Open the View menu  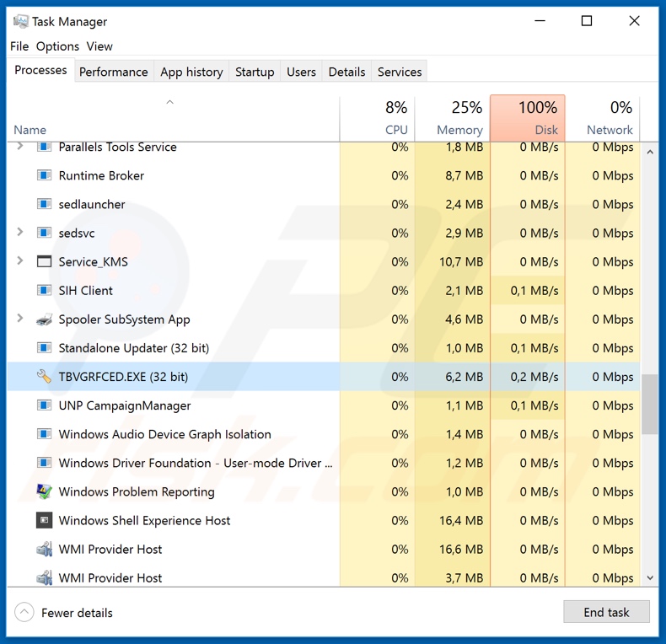99,46
